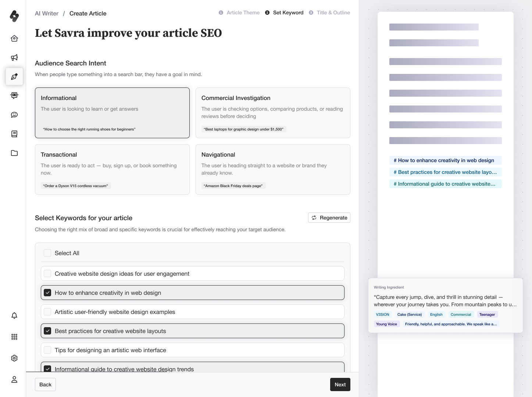The width and height of the screenshot is (532, 397).
Task: Select the Informational intent card
Action: 112,113
